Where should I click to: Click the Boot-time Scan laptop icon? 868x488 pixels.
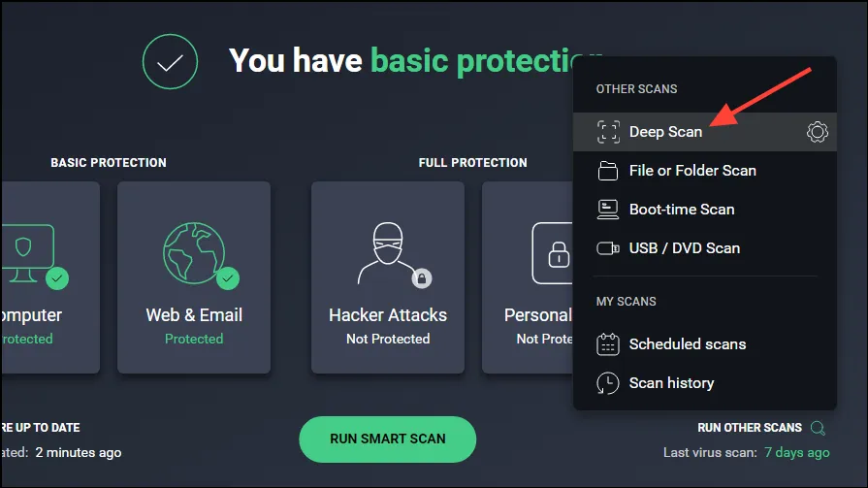pos(608,210)
